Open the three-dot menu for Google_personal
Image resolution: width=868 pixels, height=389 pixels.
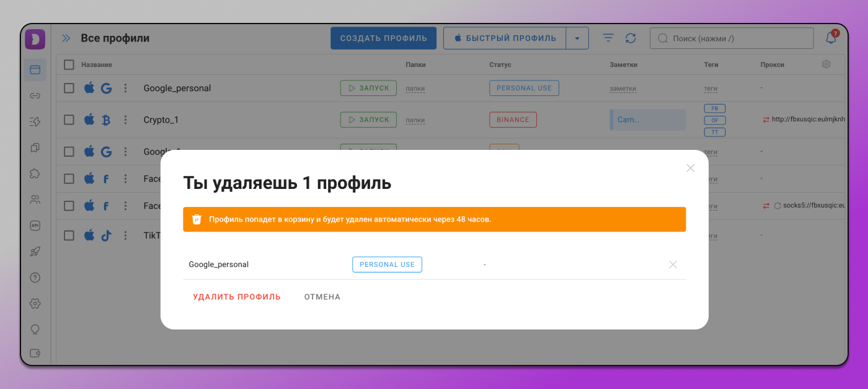125,88
